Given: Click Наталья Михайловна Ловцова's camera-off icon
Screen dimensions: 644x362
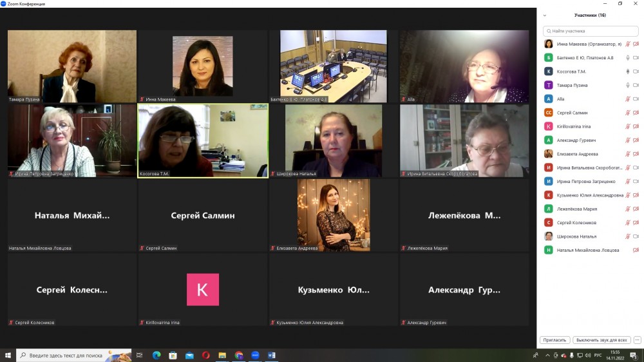Looking at the screenshot, I should (636, 250).
